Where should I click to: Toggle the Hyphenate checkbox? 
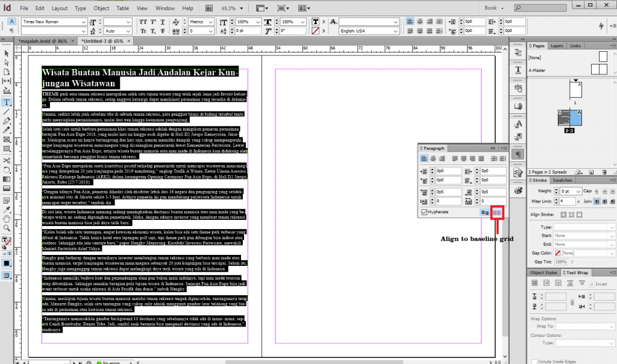(424, 212)
